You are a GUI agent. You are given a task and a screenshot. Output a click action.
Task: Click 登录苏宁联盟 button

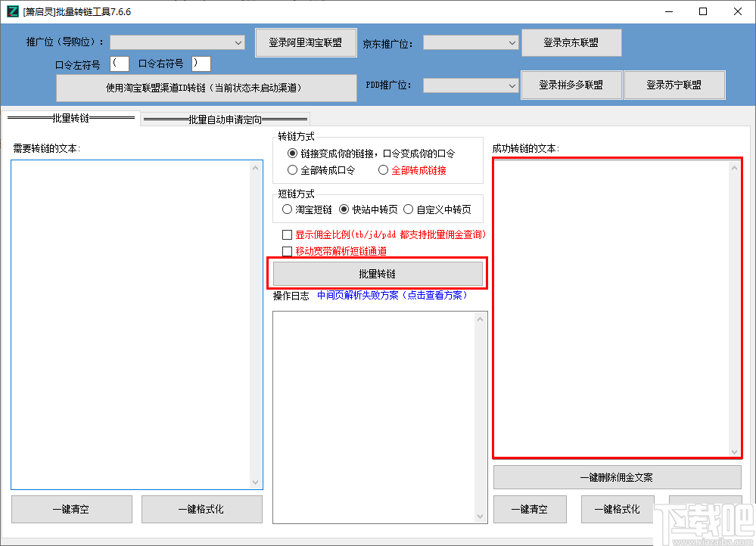point(674,85)
